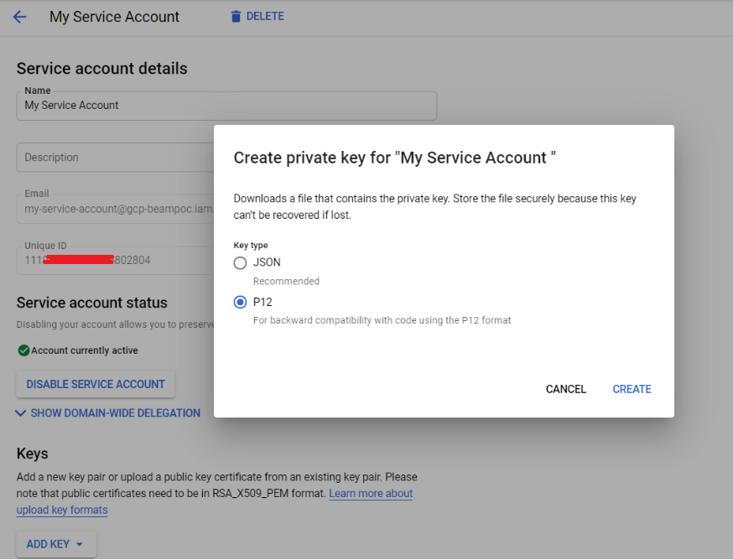Click the "Create private key" dialog title

coord(395,158)
